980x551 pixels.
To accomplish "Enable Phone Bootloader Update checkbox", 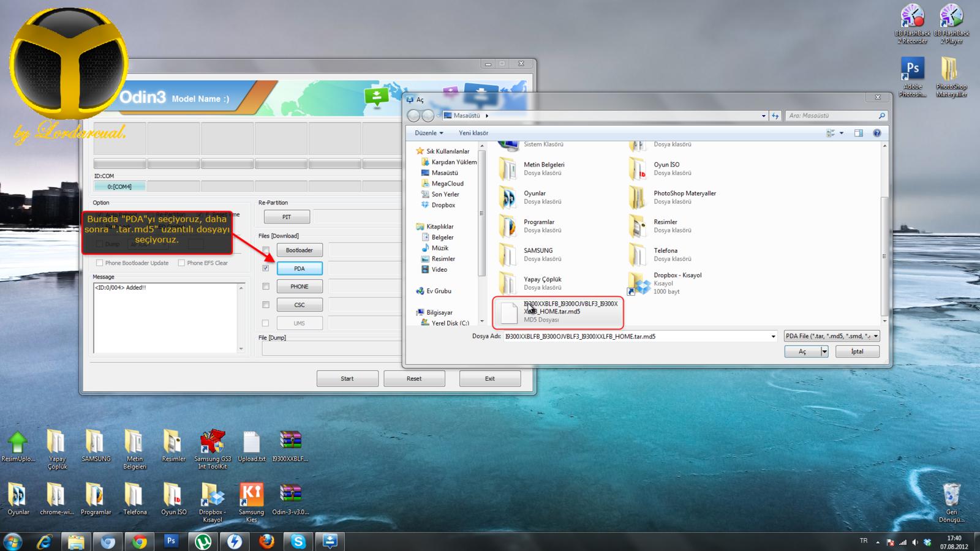I will click(x=99, y=263).
